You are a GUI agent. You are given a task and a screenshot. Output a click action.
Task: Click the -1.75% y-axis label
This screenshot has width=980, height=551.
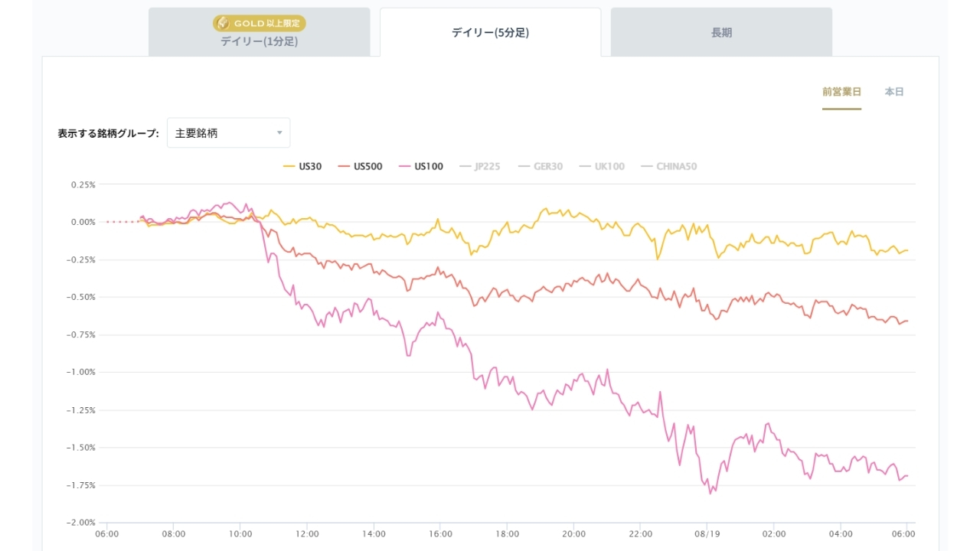[x=81, y=485]
